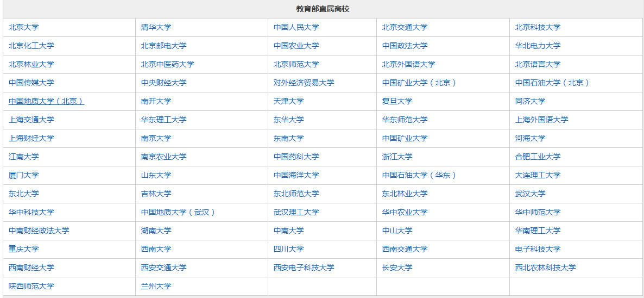Click 山东大学 link
This screenshot has height=298, width=644.
pyautogui.click(x=156, y=176)
